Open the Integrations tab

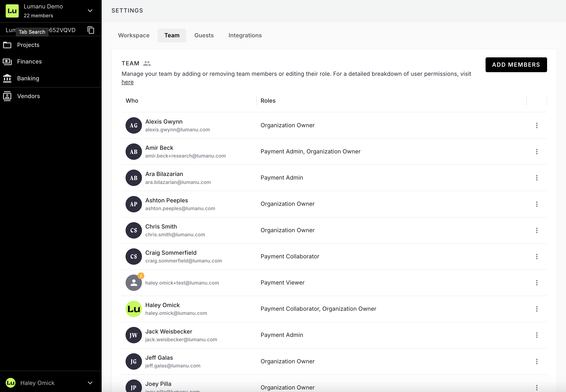(x=245, y=35)
